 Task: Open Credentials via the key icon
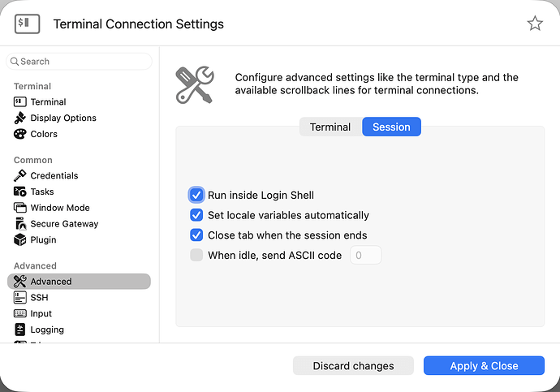click(x=20, y=176)
